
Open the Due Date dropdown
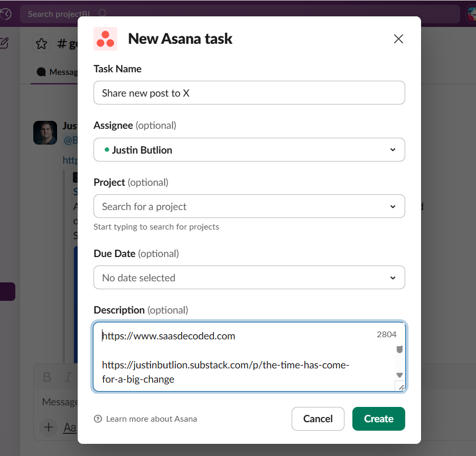point(249,278)
